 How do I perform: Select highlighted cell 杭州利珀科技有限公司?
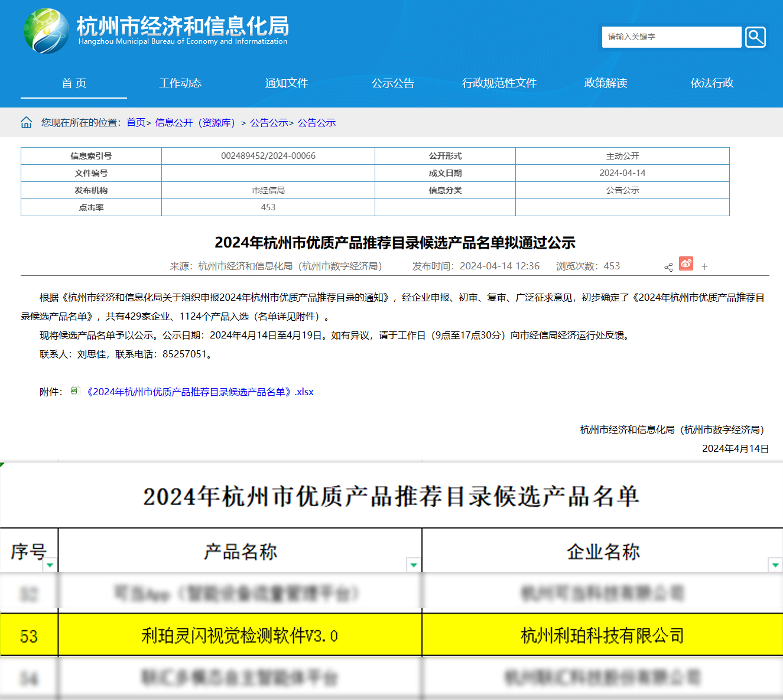pos(602,636)
